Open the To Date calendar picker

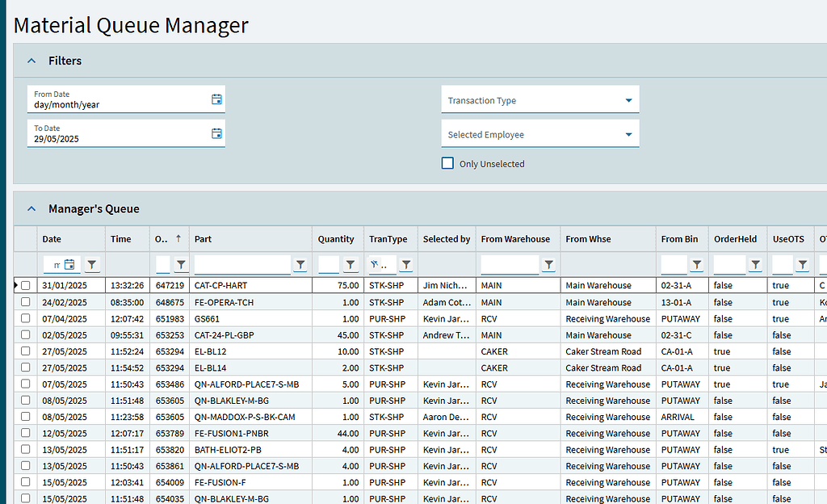point(216,132)
